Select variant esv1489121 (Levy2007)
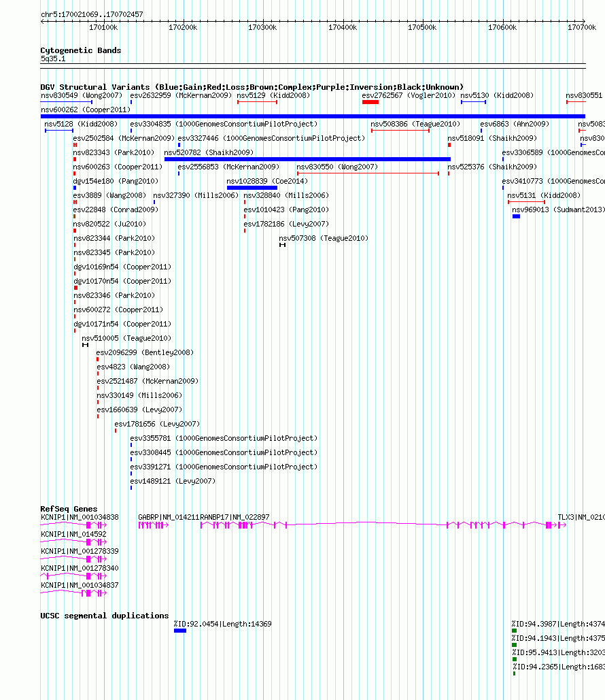 pos(173,481)
